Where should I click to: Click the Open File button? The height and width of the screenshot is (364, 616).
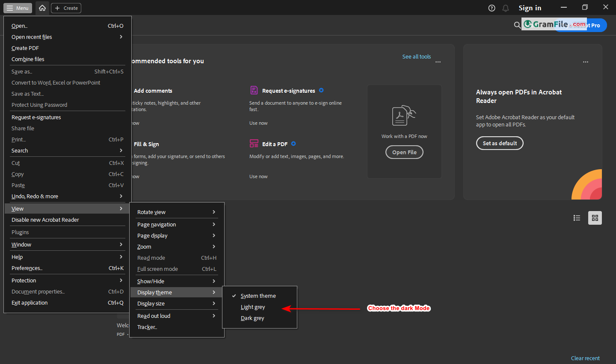click(x=404, y=152)
